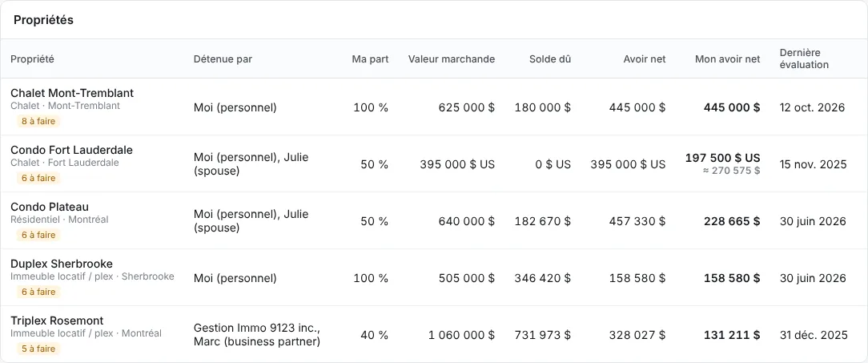Click '6 à faire' badge under Duplex Sherbrooke
The image size is (868, 363).
(38, 292)
